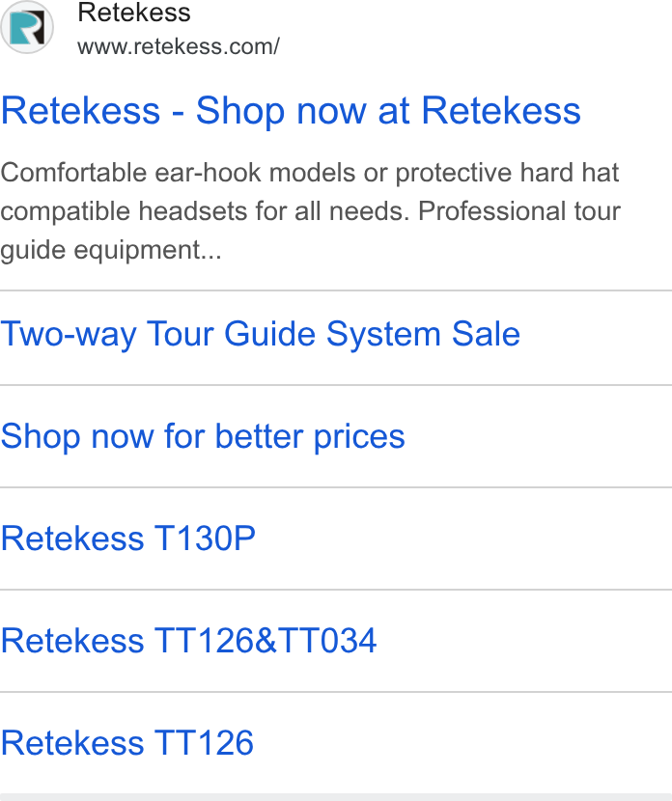Go to the Retekess TT126 sitelink
Viewport: 672px width, 801px height.
(x=126, y=743)
